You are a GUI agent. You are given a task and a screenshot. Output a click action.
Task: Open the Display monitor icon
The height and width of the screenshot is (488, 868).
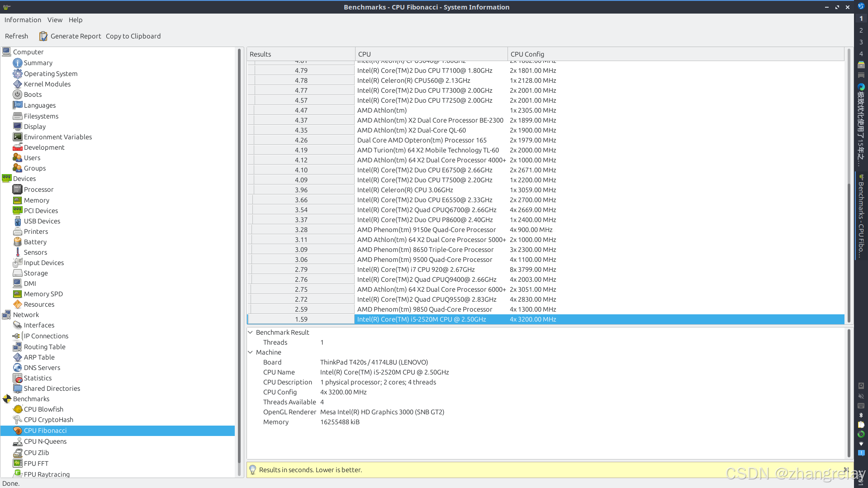point(18,127)
